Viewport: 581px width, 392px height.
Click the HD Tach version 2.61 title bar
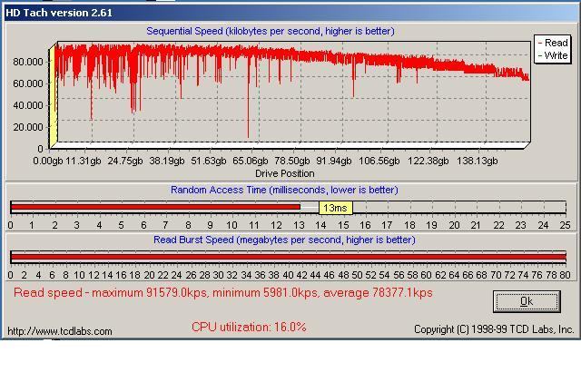(x=290, y=13)
